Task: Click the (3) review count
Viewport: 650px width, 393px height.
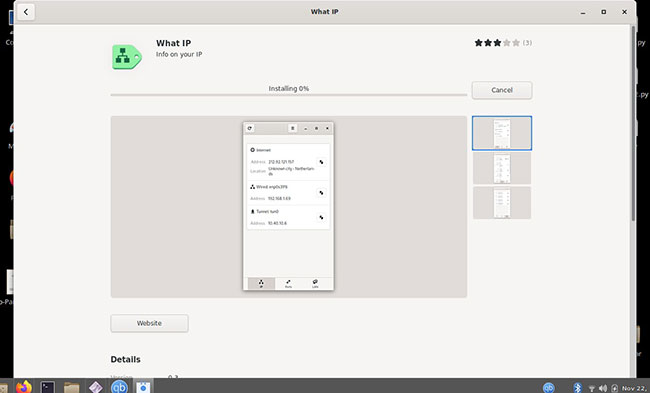Action: point(527,43)
